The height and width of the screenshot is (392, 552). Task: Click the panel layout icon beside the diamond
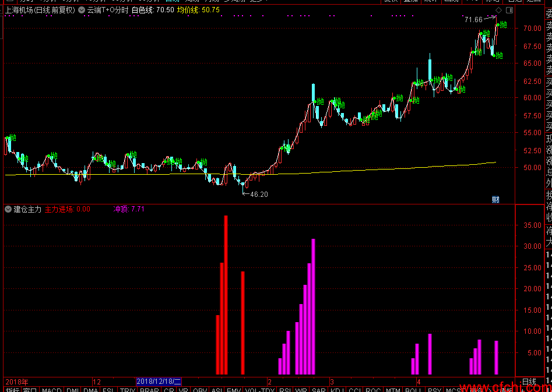(x=509, y=10)
